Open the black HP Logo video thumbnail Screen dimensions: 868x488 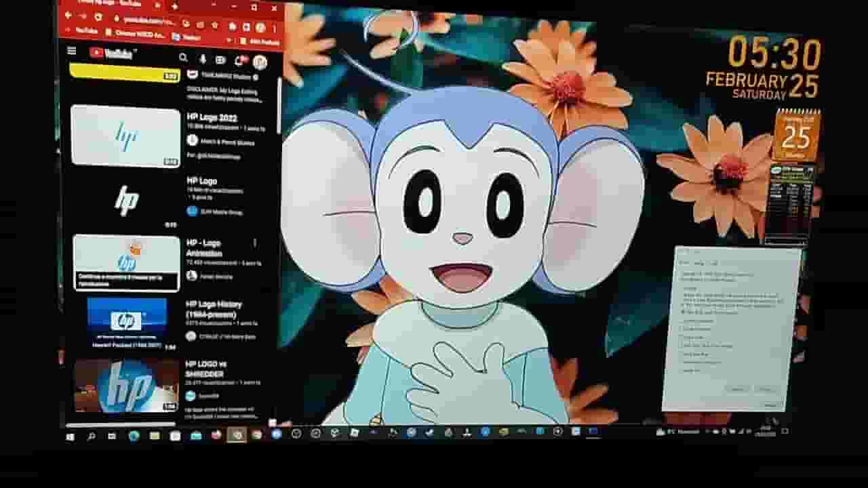(125, 201)
